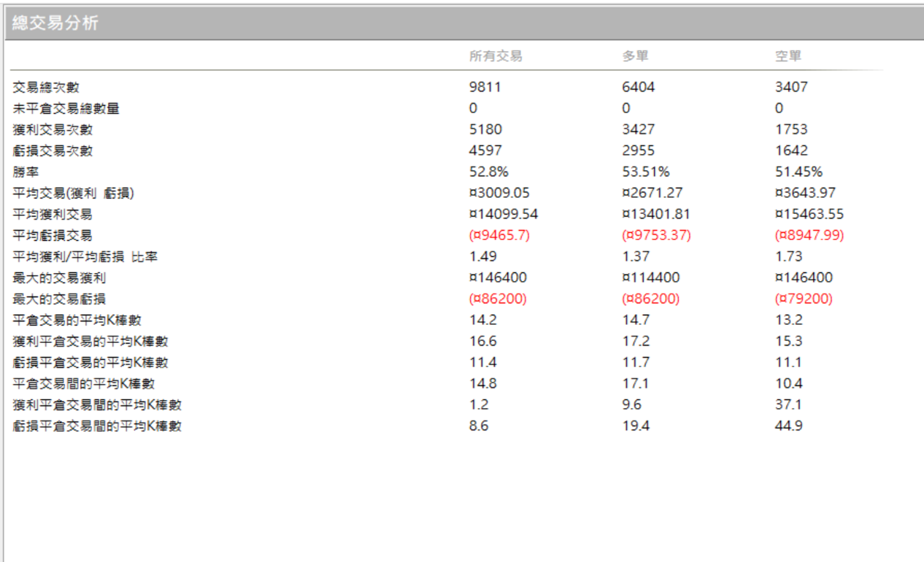Click the 平均獲利/平均虧損 比率 row label

coord(85,257)
